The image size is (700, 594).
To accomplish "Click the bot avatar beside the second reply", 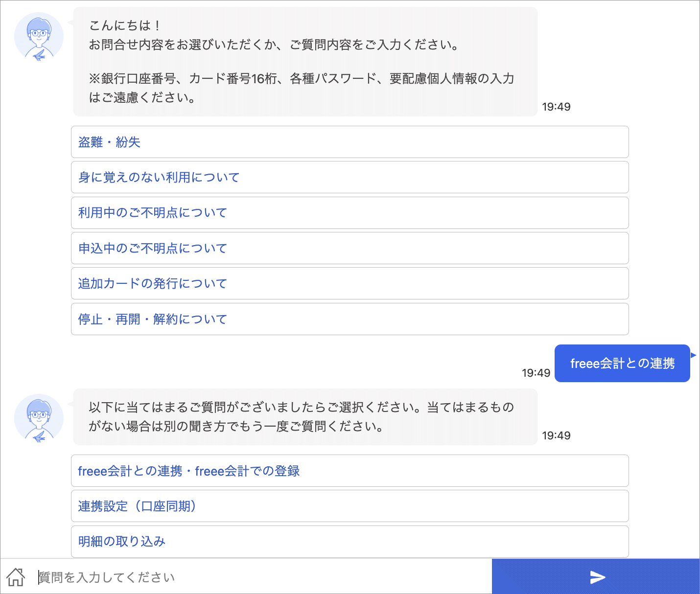I will (39, 418).
